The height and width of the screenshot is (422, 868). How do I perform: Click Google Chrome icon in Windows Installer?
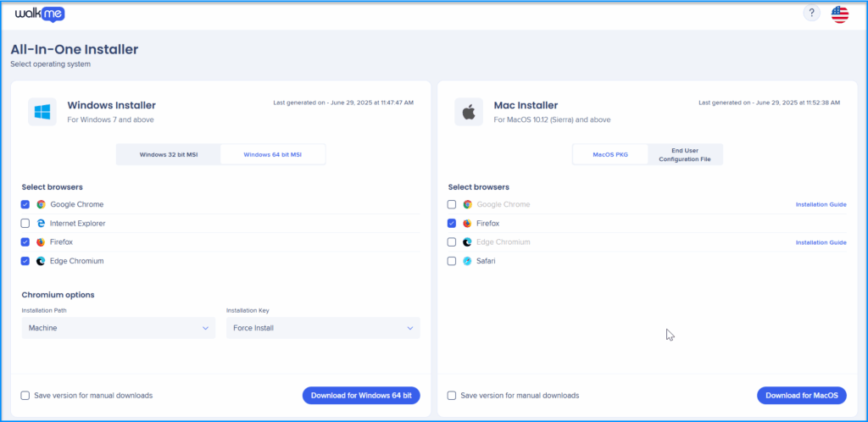[41, 204]
